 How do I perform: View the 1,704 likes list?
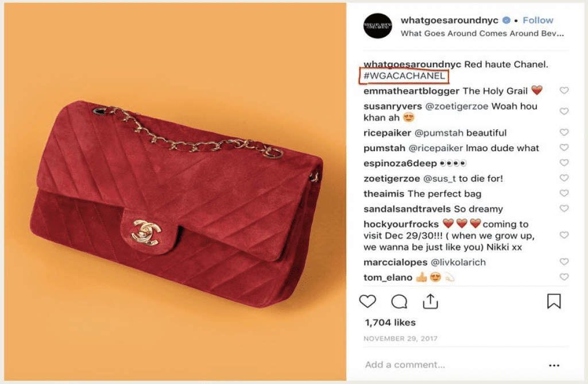[x=390, y=322]
